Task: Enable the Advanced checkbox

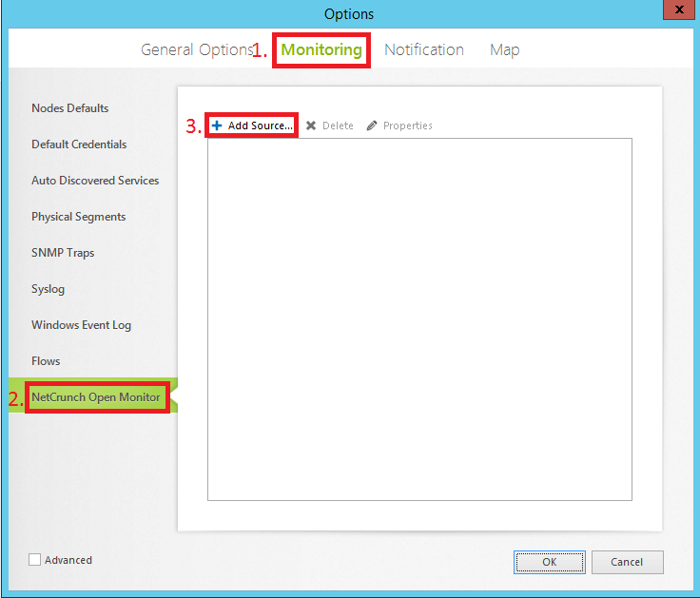Action: tap(35, 560)
